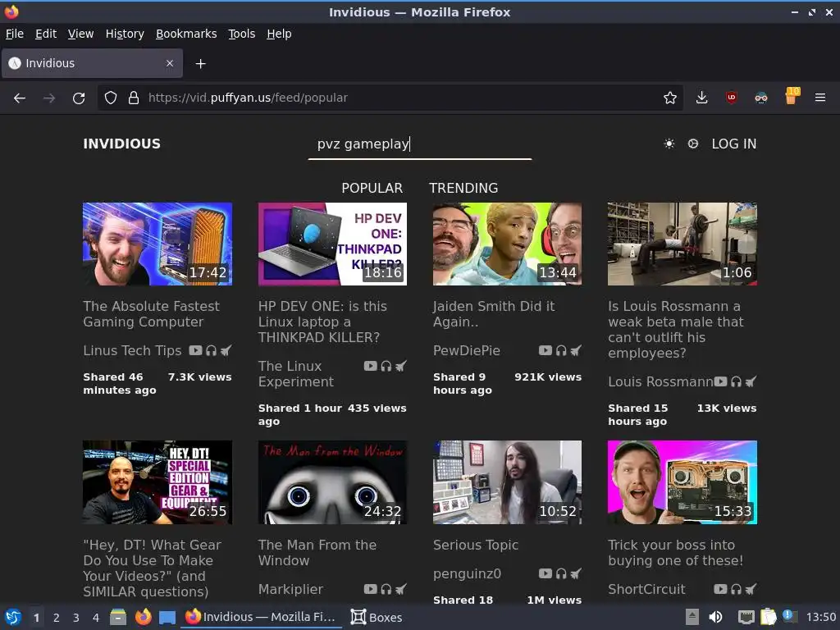Open HP DEV ONE video thumbnail

pyautogui.click(x=332, y=244)
